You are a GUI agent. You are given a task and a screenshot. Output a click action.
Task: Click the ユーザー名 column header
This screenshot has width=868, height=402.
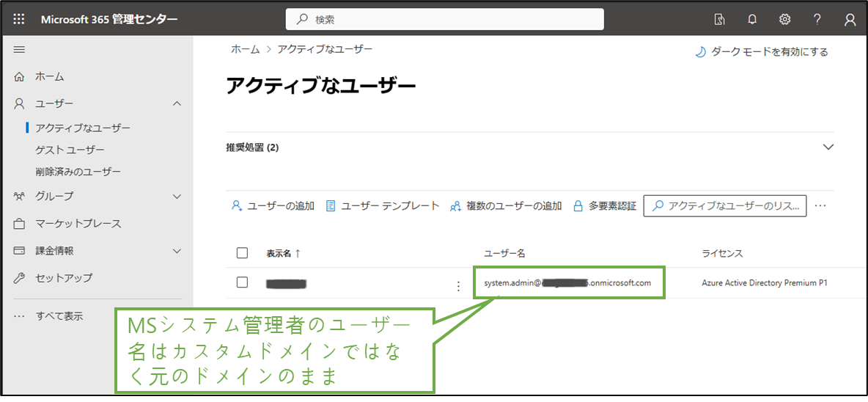[504, 253]
